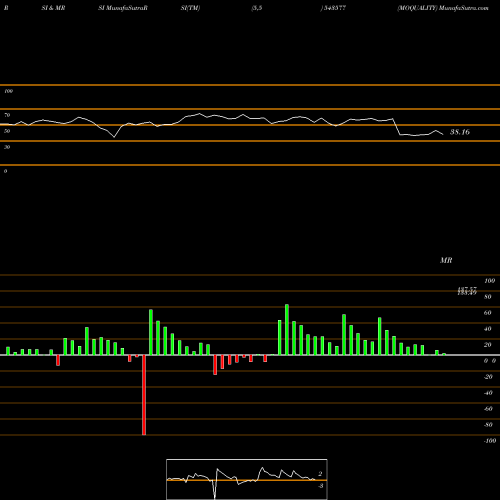Select the tallest red histogram bar
This screenshot has width=500, height=500.
click(x=144, y=395)
